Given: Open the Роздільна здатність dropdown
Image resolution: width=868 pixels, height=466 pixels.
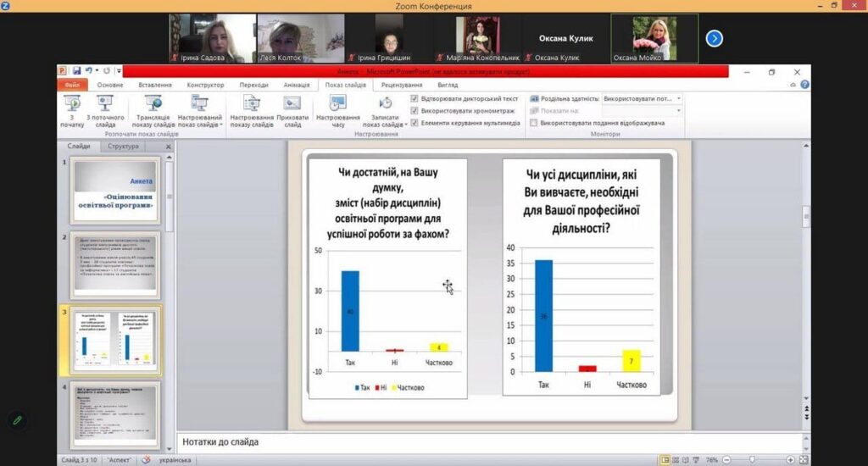Looking at the screenshot, I should click(678, 98).
